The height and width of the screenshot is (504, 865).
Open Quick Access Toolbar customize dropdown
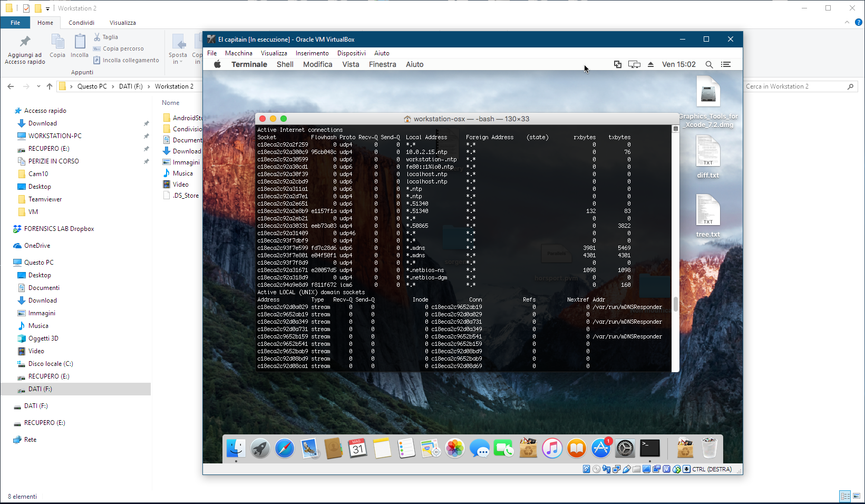click(x=47, y=8)
